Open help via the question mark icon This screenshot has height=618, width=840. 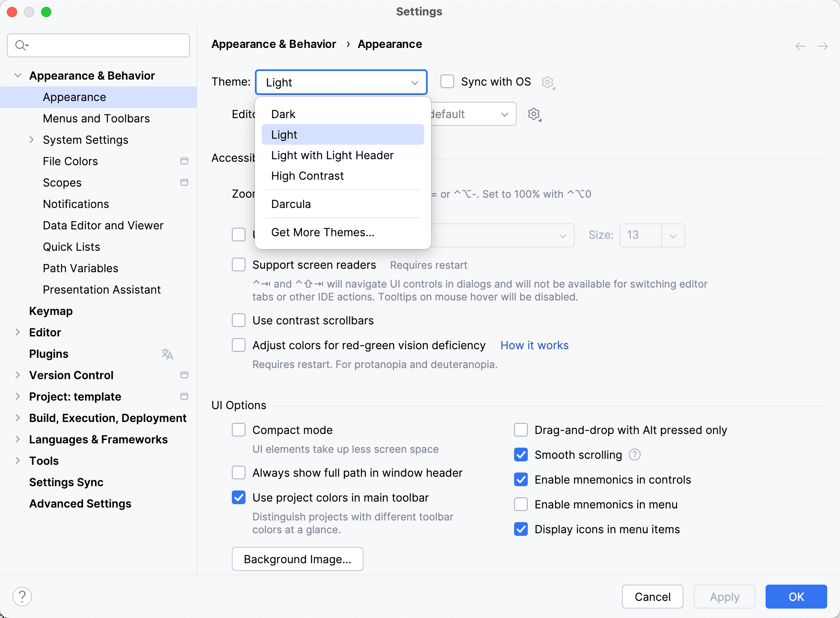(22, 596)
